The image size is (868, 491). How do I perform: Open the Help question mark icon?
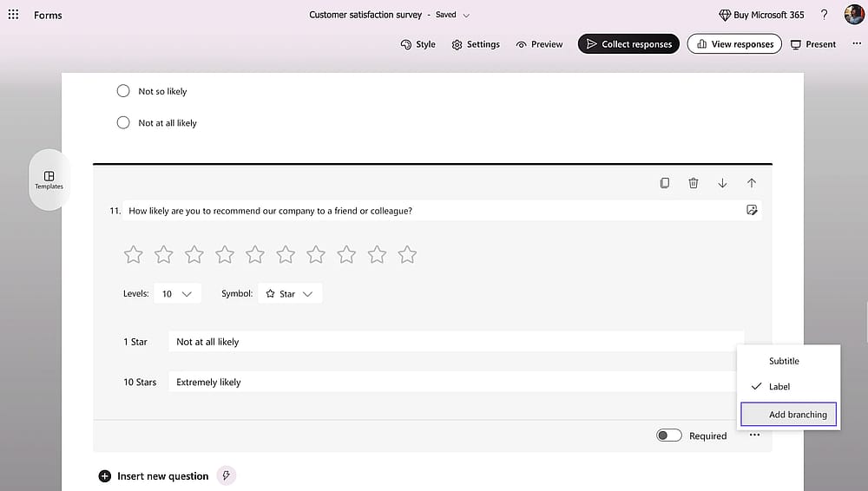coord(824,15)
